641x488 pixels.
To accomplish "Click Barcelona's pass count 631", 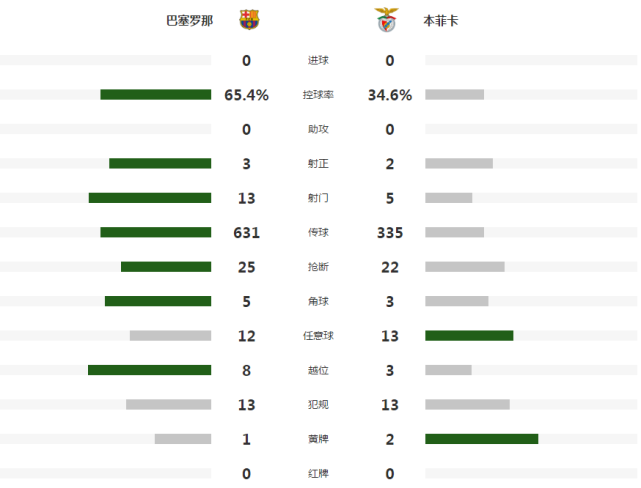I will [247, 233].
